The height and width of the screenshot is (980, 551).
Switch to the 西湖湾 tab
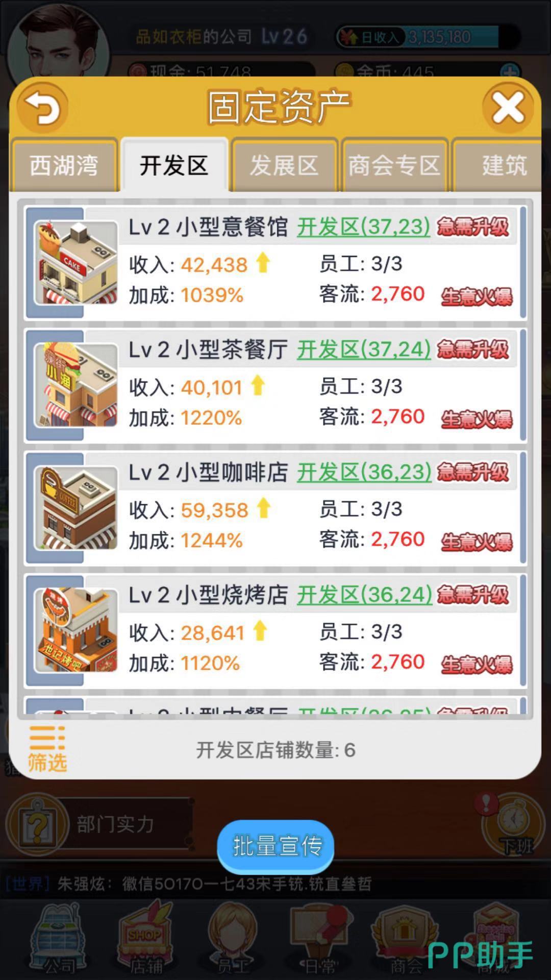click(64, 165)
